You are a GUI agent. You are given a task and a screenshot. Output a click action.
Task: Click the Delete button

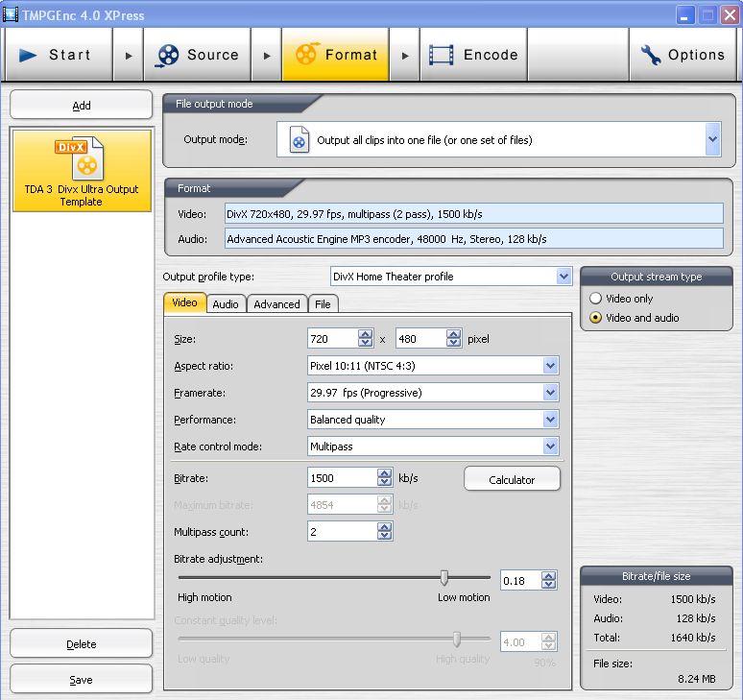[x=81, y=643]
